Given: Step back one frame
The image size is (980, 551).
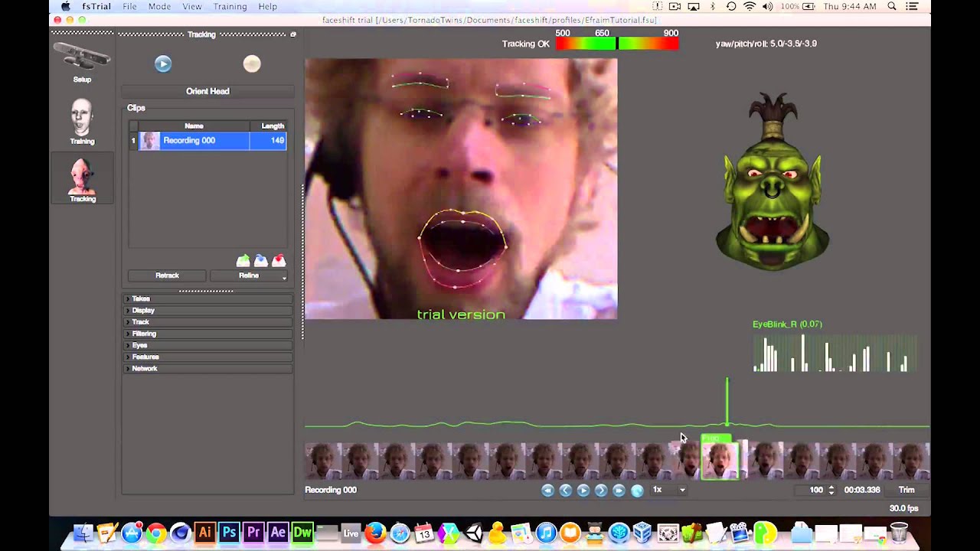Looking at the screenshot, I should coord(565,491).
